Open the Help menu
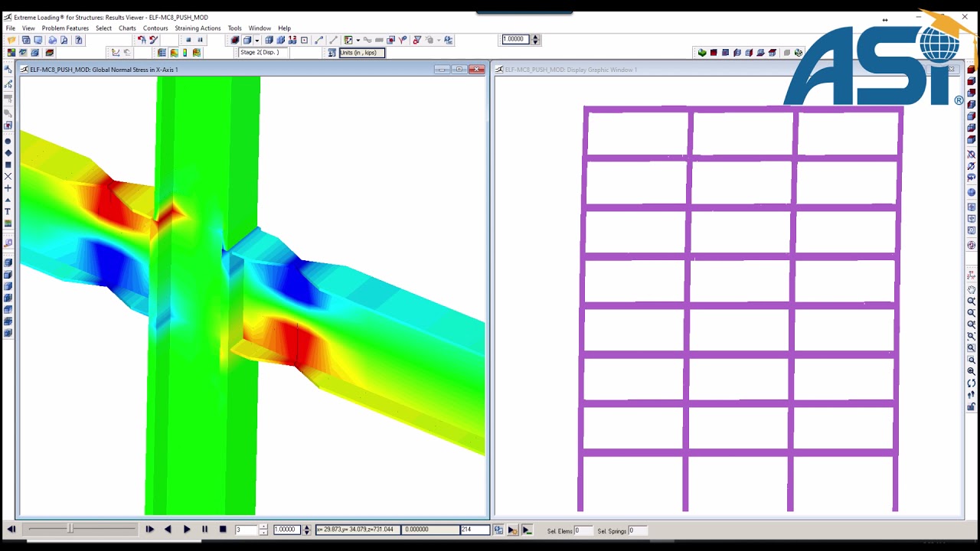The height and width of the screenshot is (551, 980). pos(284,28)
